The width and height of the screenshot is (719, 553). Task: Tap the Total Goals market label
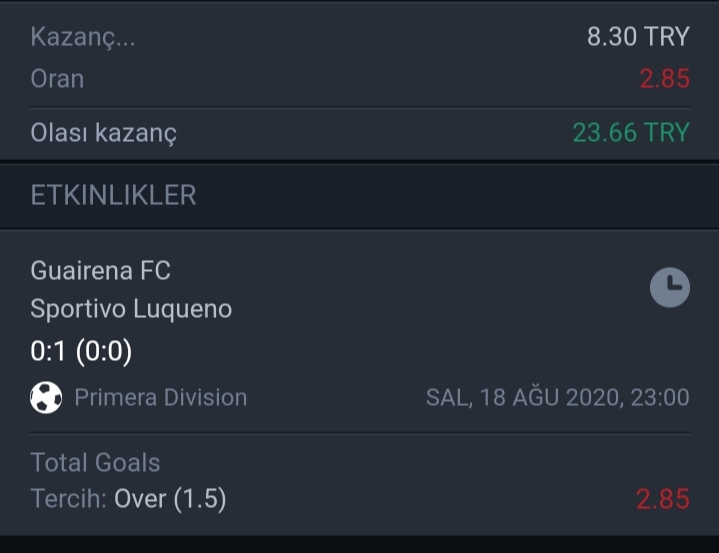pos(95,462)
